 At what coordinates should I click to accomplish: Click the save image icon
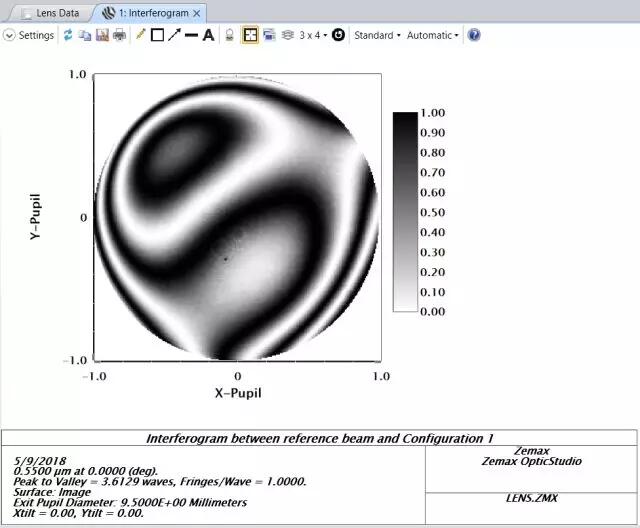pyautogui.click(x=101, y=35)
